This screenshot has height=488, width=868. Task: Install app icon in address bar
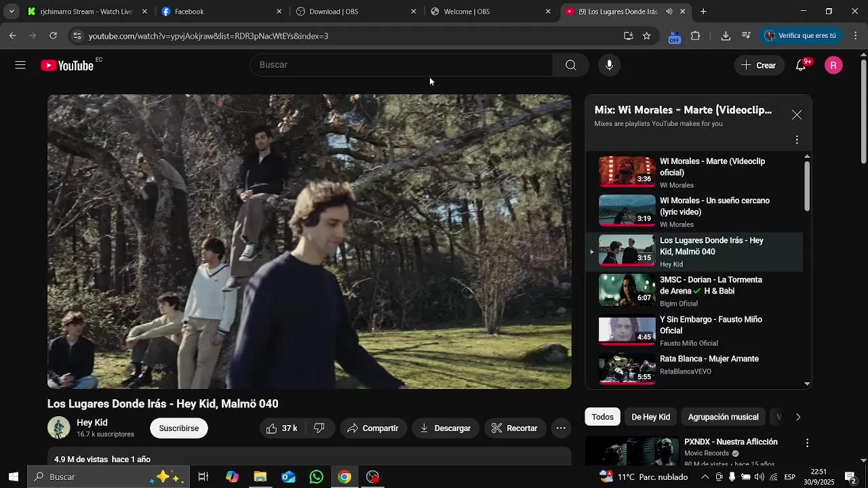click(x=628, y=36)
